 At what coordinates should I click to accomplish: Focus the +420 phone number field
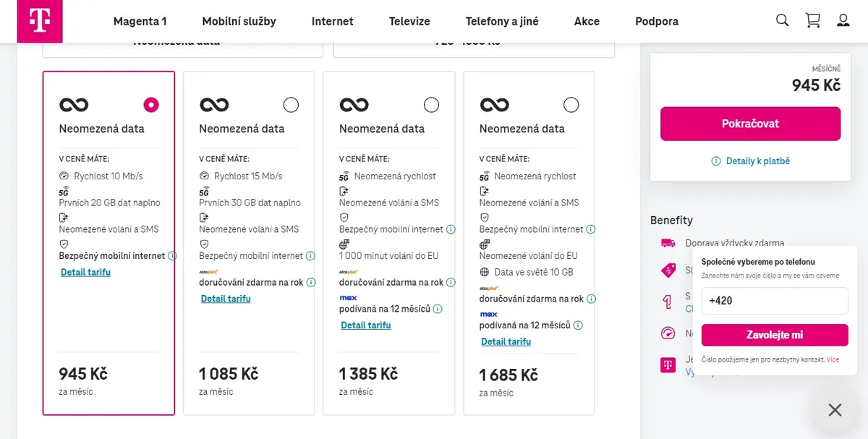point(775,301)
